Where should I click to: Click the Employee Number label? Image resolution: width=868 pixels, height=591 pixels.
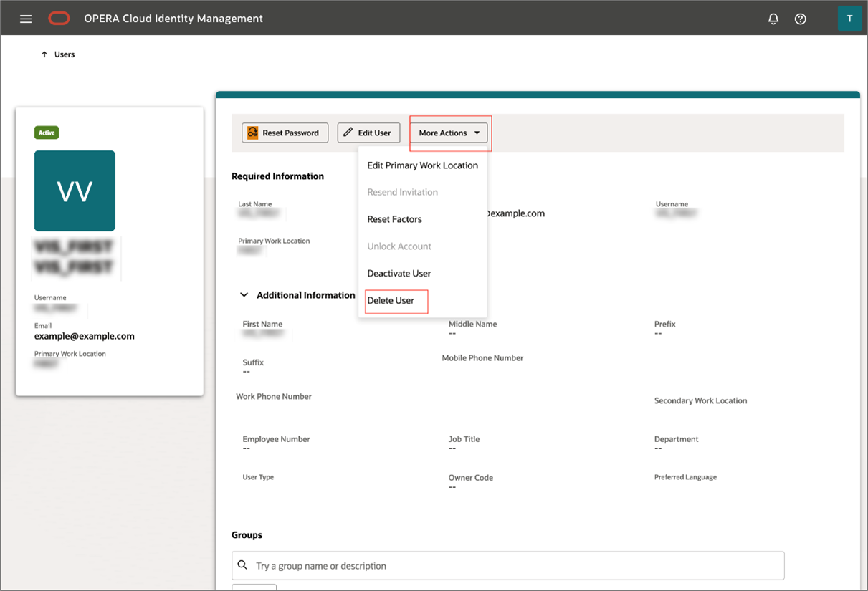(277, 439)
